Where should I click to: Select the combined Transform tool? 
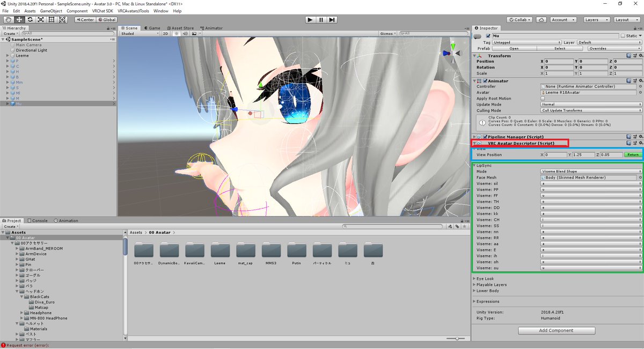tap(62, 19)
